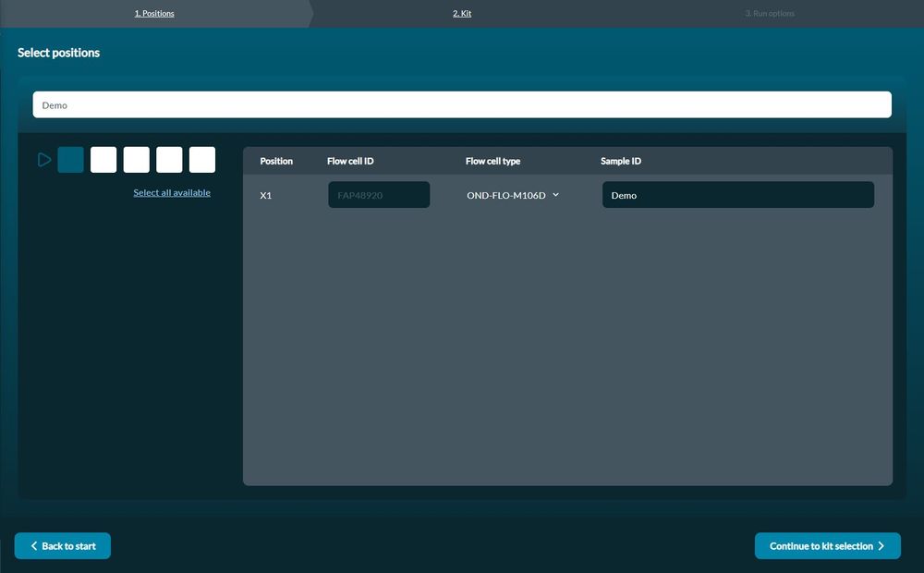The width and height of the screenshot is (924, 573).
Task: Click the Sample ID field containing Demo
Action: click(737, 194)
